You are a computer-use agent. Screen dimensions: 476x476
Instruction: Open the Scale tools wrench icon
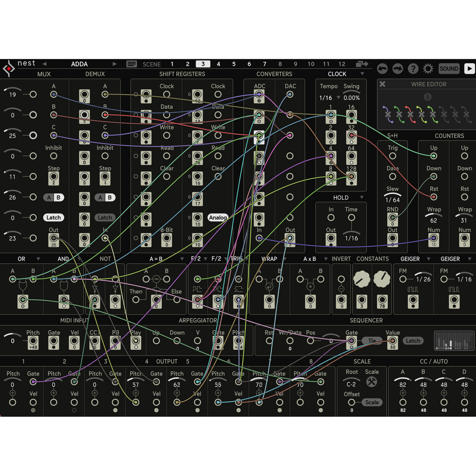(x=372, y=382)
